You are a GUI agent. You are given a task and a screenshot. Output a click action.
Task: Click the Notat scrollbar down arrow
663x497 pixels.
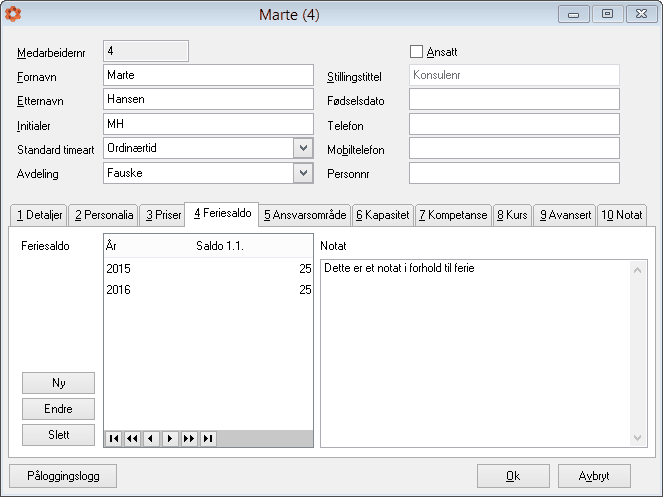pos(638,438)
